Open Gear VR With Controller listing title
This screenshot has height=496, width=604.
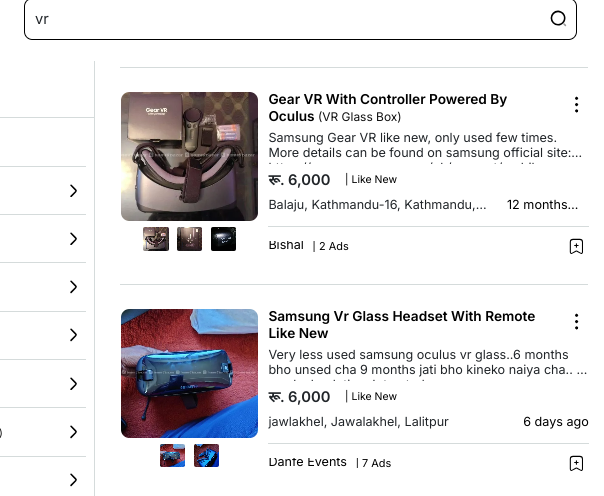pyautogui.click(x=388, y=107)
